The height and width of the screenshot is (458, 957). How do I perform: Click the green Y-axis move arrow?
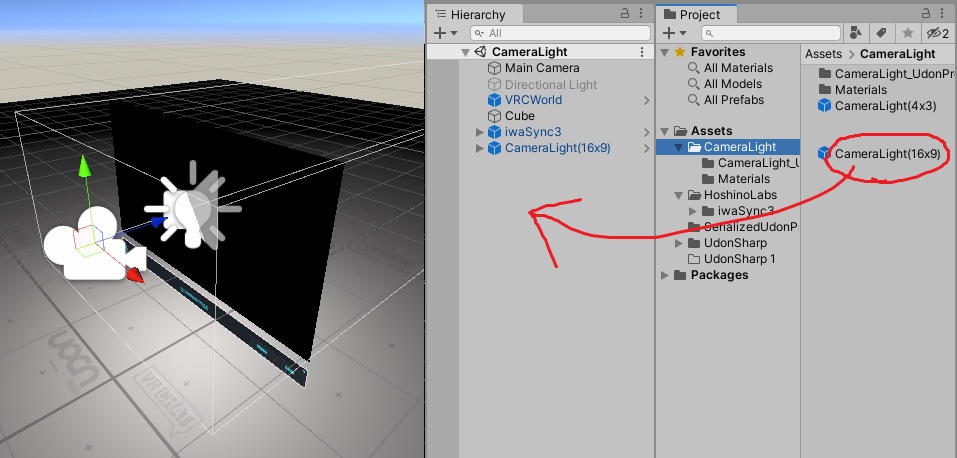pyautogui.click(x=85, y=166)
